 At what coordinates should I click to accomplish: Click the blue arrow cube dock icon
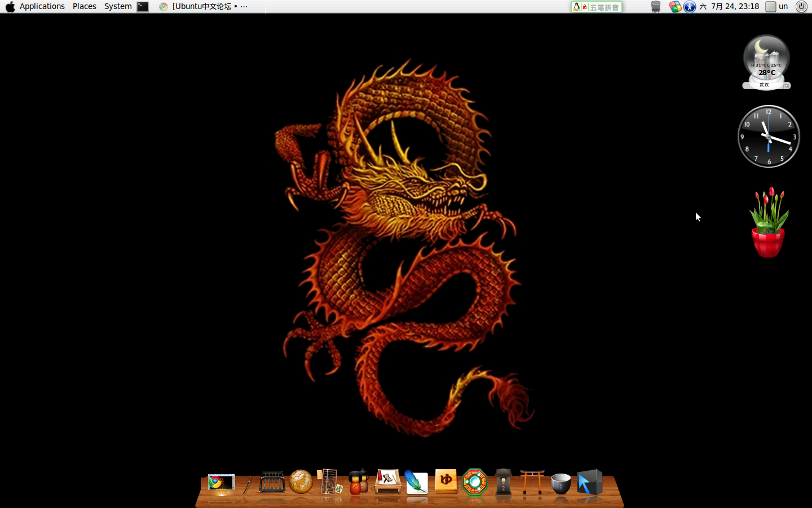pos(590,482)
